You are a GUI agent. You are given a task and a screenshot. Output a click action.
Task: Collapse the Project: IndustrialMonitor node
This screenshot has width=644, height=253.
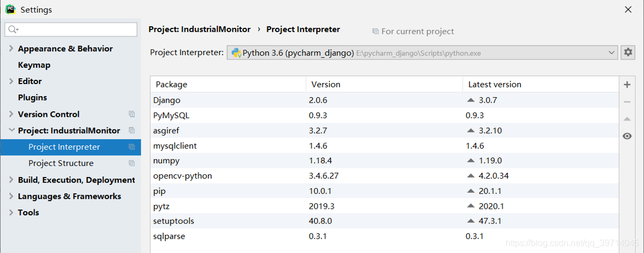11,131
